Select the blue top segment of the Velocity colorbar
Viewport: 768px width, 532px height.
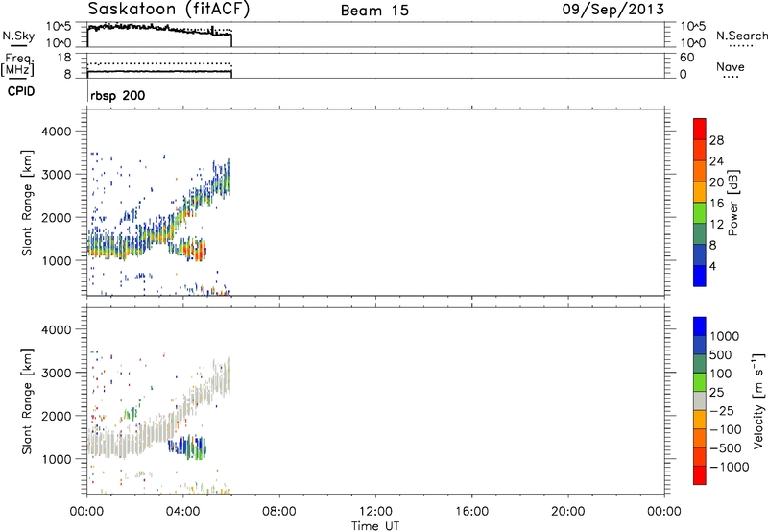pos(700,326)
